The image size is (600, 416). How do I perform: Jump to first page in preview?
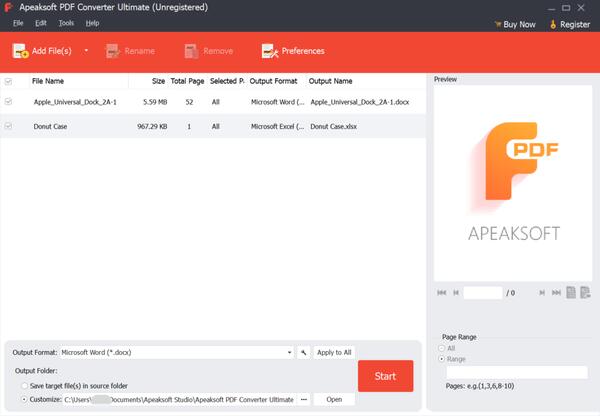441,293
